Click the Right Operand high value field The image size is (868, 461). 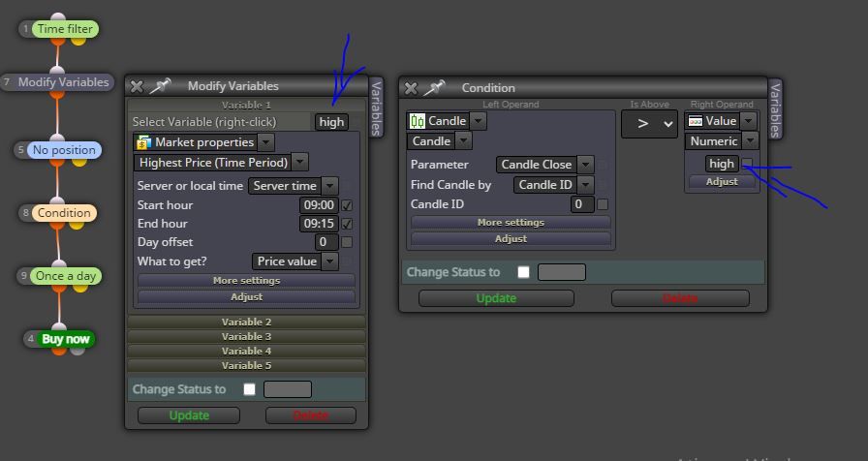(x=722, y=164)
